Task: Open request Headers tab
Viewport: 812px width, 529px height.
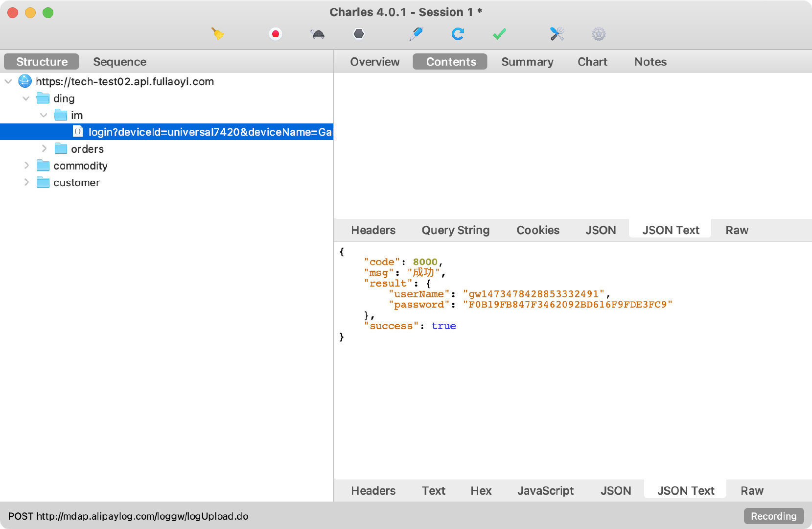Action: (373, 230)
